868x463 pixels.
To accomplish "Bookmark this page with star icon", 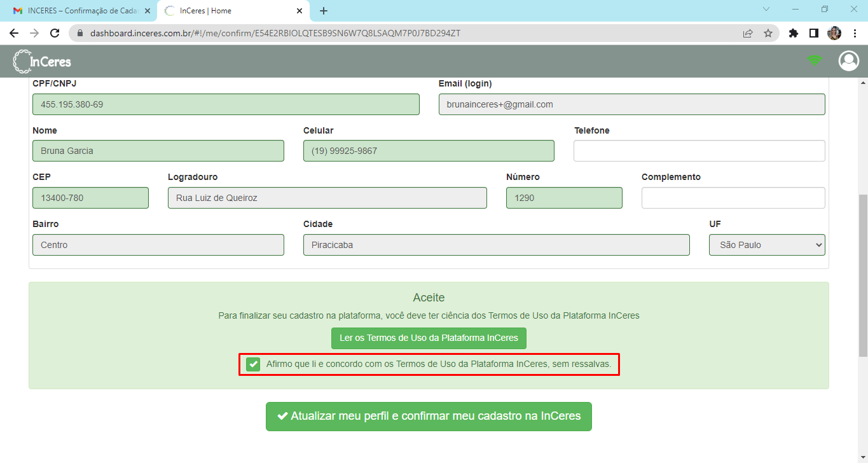I will (x=768, y=33).
